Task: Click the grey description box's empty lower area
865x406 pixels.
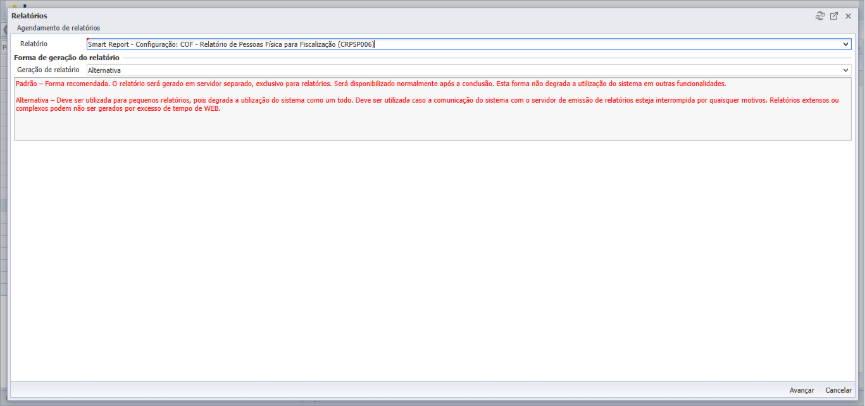Action: click(432, 127)
